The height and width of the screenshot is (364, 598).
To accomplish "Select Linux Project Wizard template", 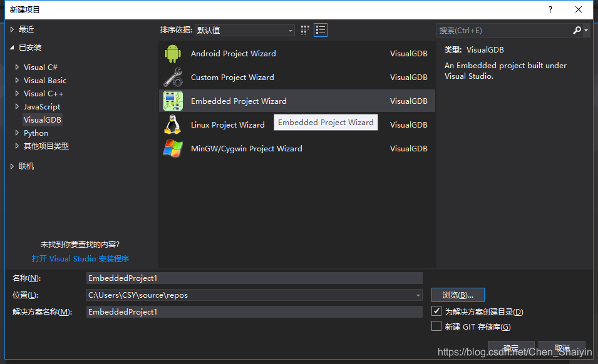I will (297, 124).
